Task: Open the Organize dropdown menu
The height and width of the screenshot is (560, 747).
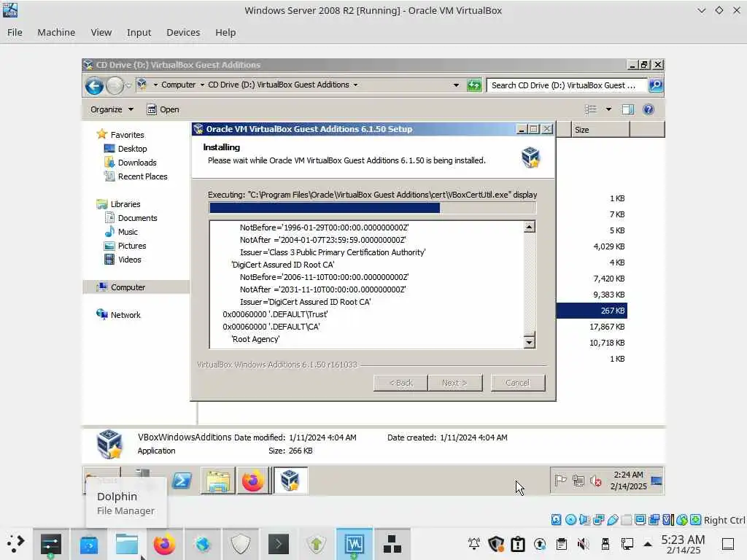Action: pyautogui.click(x=112, y=109)
